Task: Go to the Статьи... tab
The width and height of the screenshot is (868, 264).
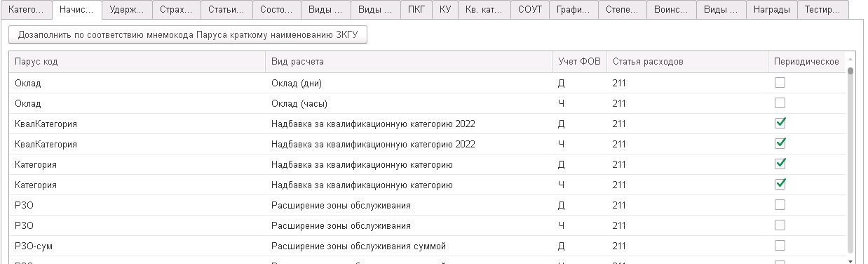Action: (226, 10)
